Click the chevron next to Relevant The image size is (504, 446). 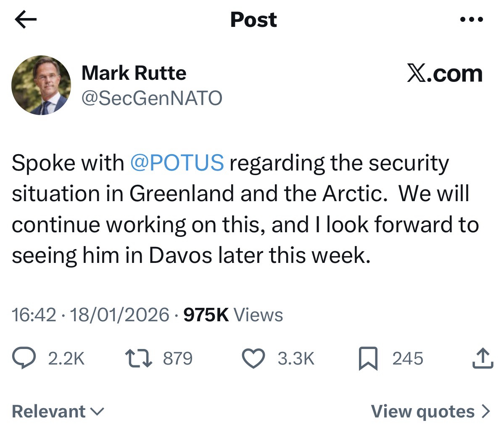pyautogui.click(x=97, y=412)
